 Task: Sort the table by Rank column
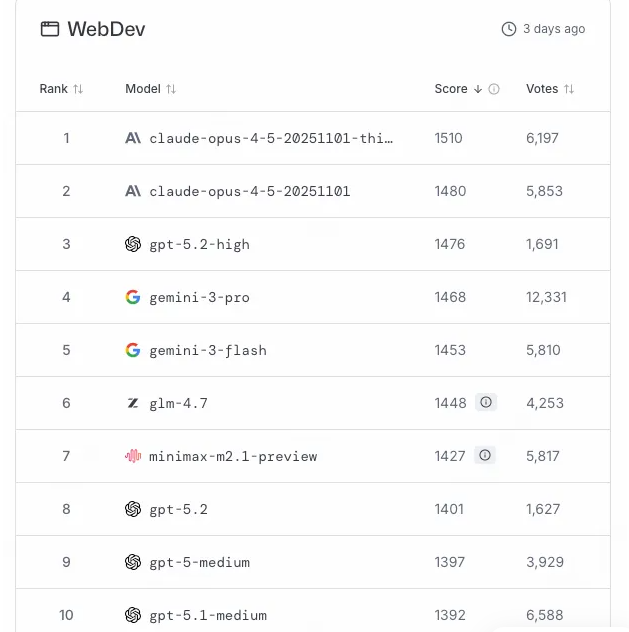(78, 89)
